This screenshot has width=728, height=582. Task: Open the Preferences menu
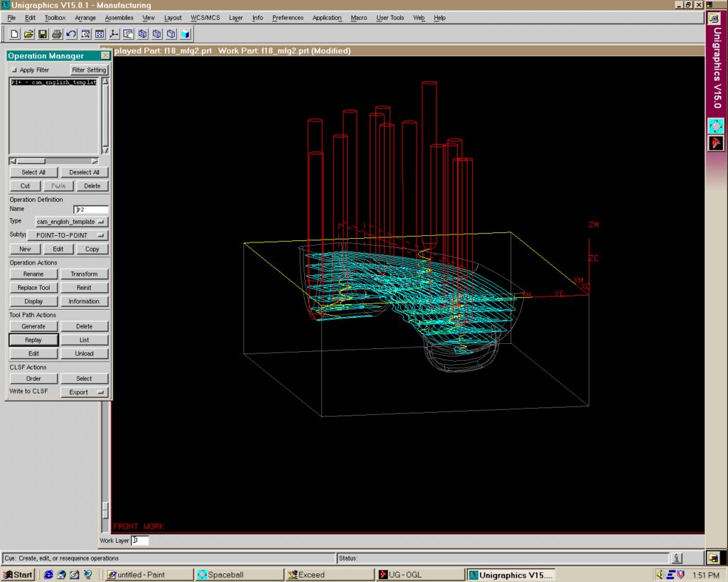(x=287, y=18)
